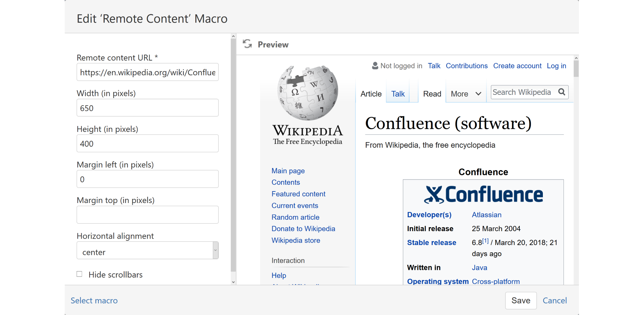This screenshot has width=644, height=315.
Task: Click the Atlassian link
Action: (486, 215)
